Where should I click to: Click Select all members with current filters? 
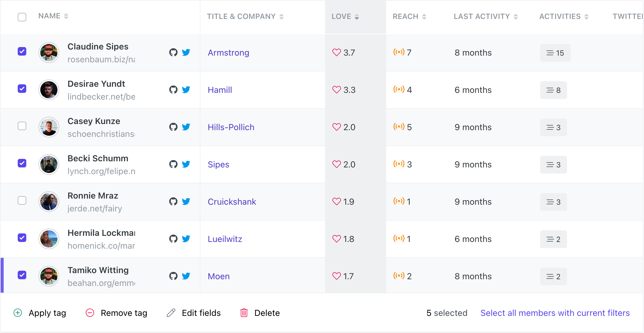(555, 313)
